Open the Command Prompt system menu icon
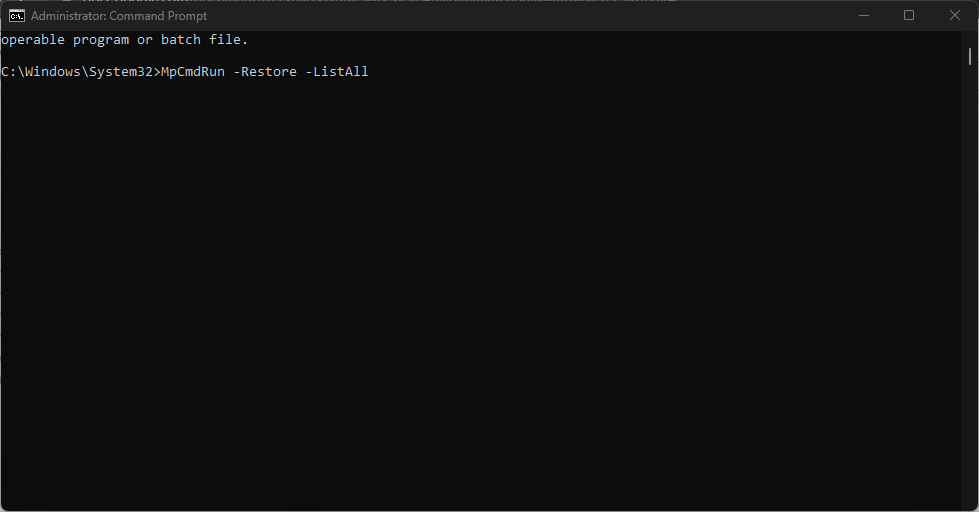This screenshot has width=979, height=512. point(16,15)
